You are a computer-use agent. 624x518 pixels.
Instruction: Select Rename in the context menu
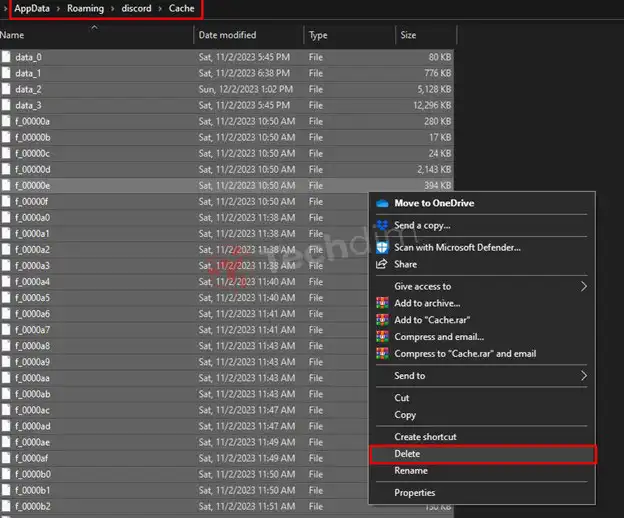[x=410, y=471]
